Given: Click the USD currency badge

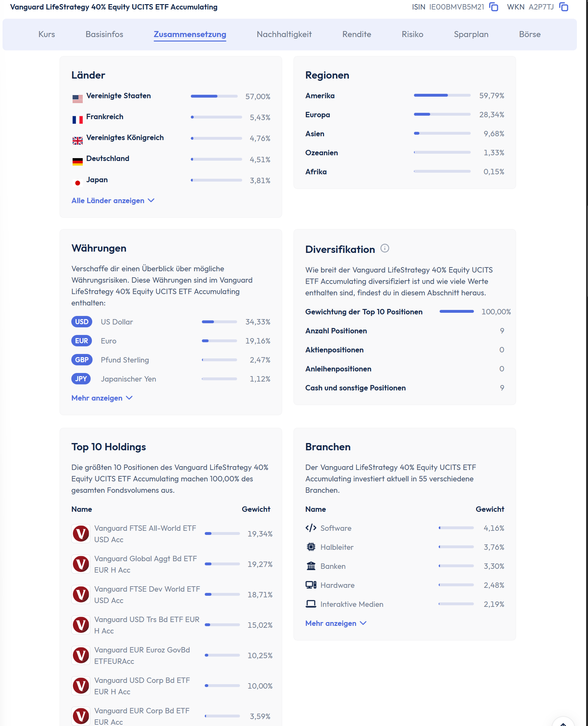Looking at the screenshot, I should point(82,322).
